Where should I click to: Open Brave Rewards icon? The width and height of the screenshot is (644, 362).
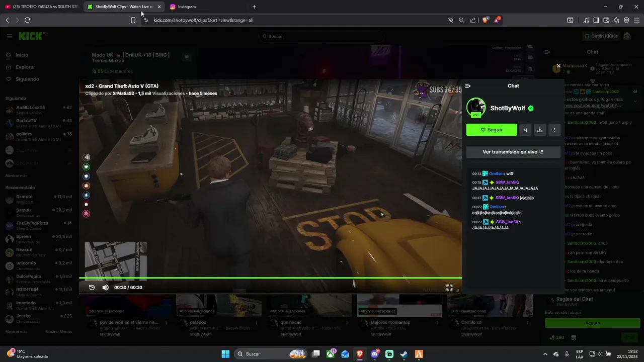pos(497,20)
